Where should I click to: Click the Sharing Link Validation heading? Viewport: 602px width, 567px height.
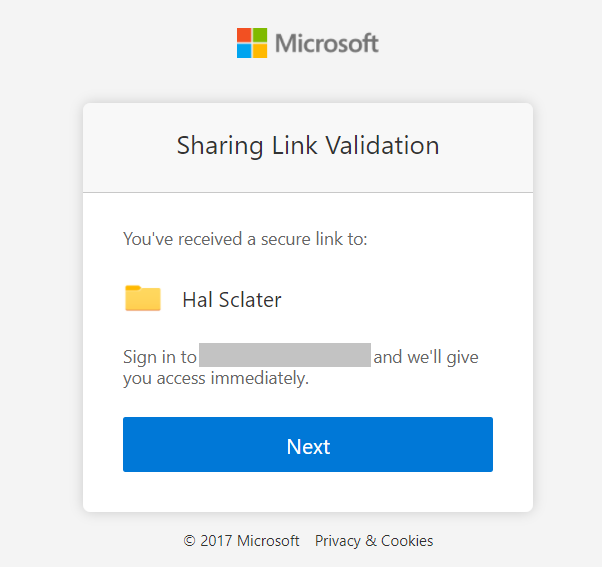coord(308,146)
